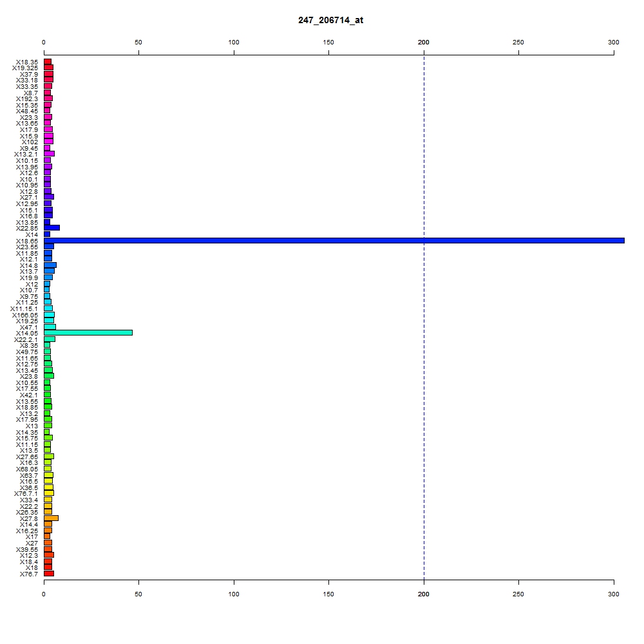The height and width of the screenshot is (644, 644).
Task: Select the row label "X76.7.1"
Action: tap(26, 494)
